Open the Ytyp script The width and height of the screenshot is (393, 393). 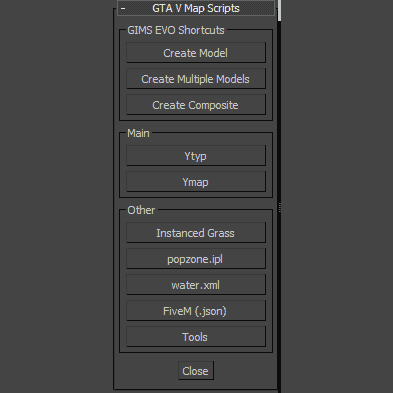196,156
